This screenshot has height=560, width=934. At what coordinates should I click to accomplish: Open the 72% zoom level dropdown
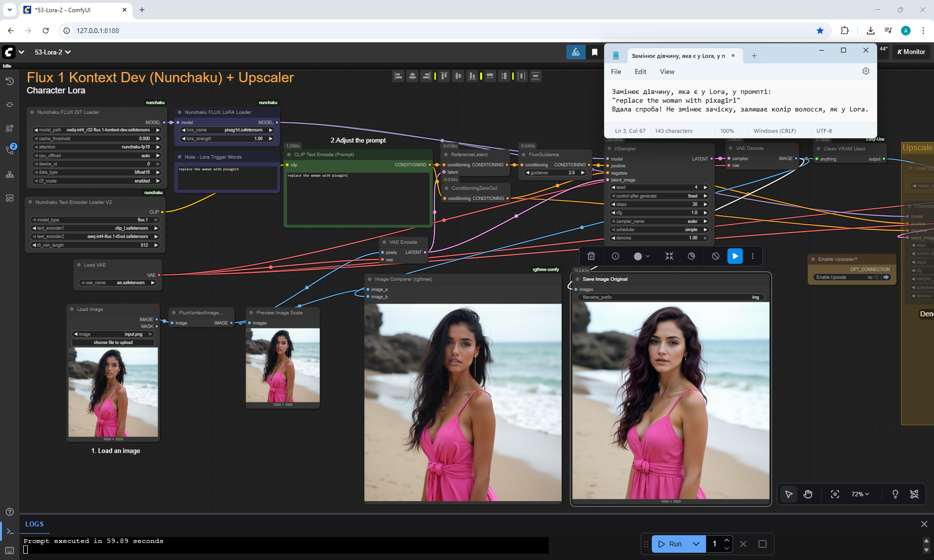860,494
